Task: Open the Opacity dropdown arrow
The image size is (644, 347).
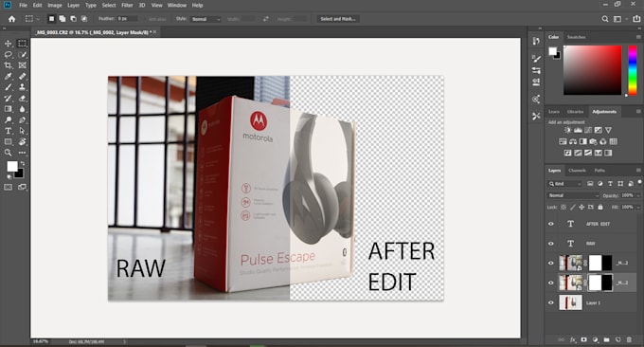Action: (637, 195)
